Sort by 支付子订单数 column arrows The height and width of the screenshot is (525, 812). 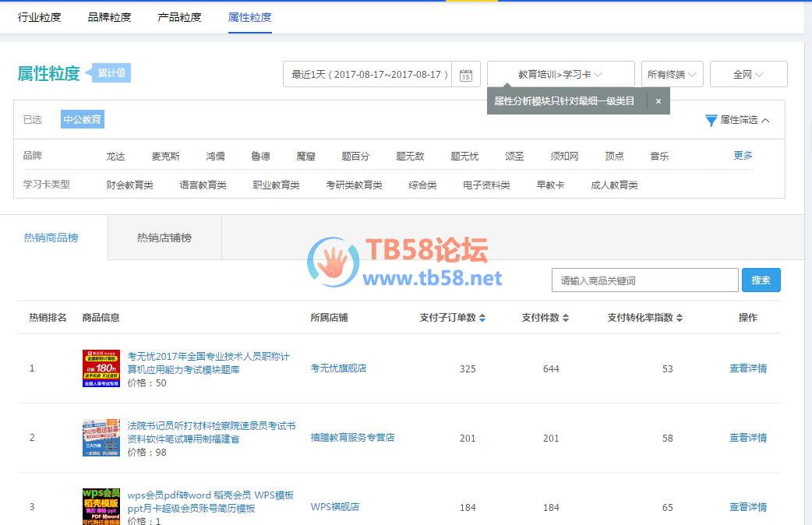click(x=482, y=318)
